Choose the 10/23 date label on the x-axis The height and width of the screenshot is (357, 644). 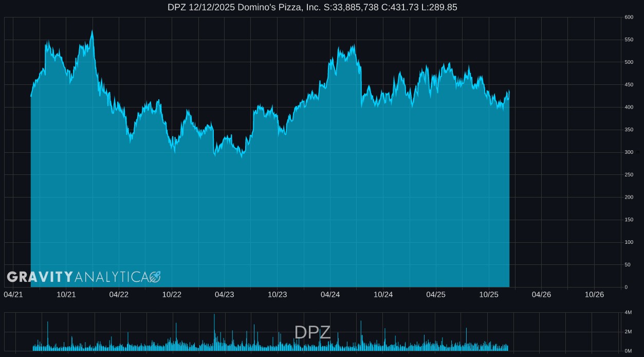point(278,295)
